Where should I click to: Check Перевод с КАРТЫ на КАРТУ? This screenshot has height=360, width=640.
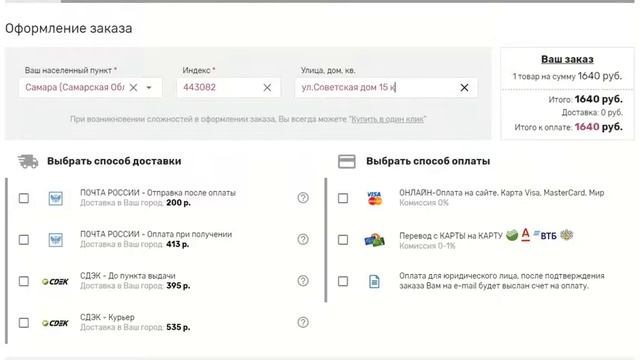[x=343, y=240]
